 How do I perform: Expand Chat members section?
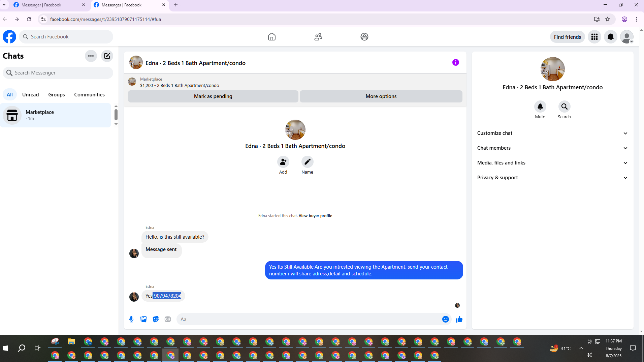click(552, 148)
